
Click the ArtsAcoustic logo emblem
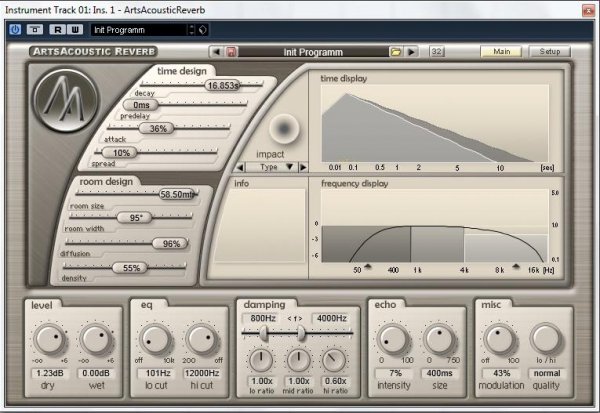[66, 101]
